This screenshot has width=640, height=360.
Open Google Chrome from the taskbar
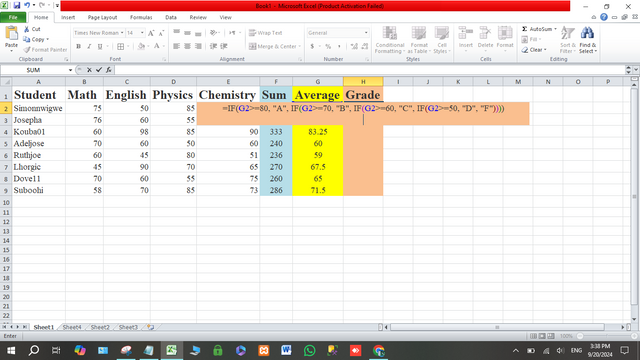coord(379,350)
